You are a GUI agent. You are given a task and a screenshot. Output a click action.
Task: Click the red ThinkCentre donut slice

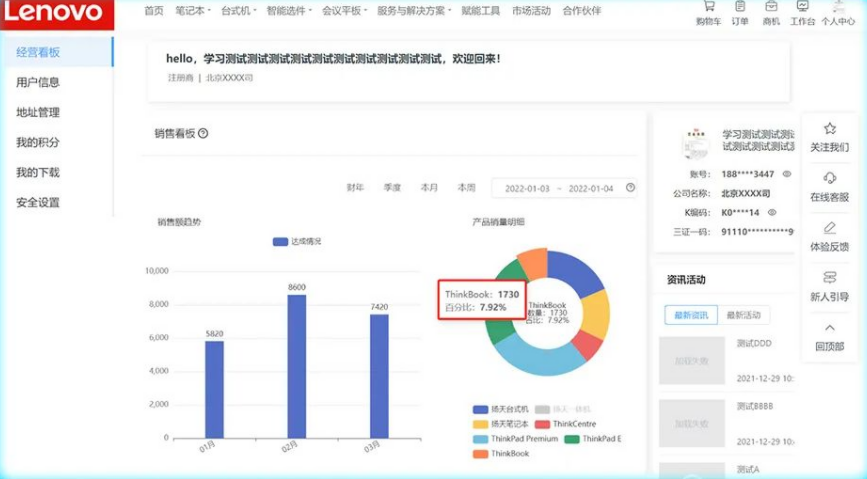click(x=588, y=344)
